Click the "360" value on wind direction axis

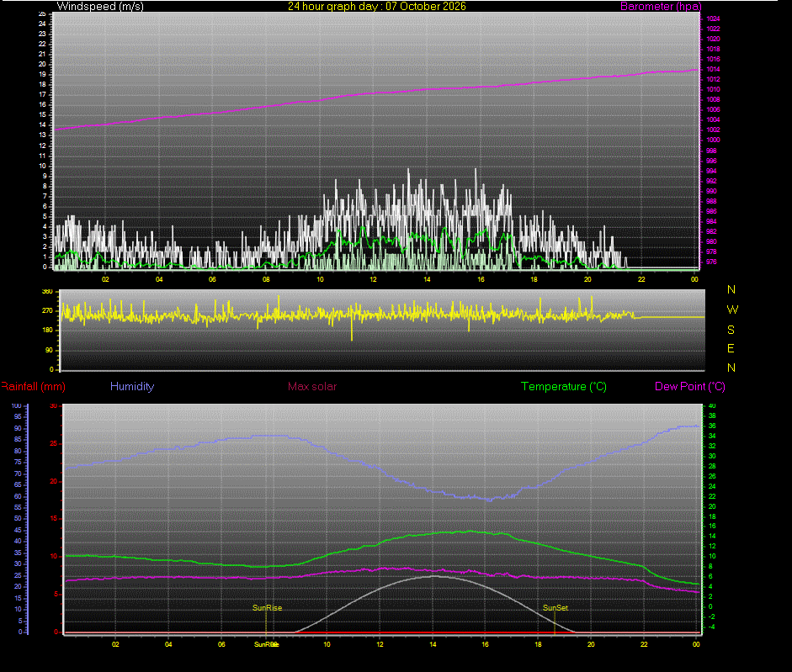click(x=47, y=291)
